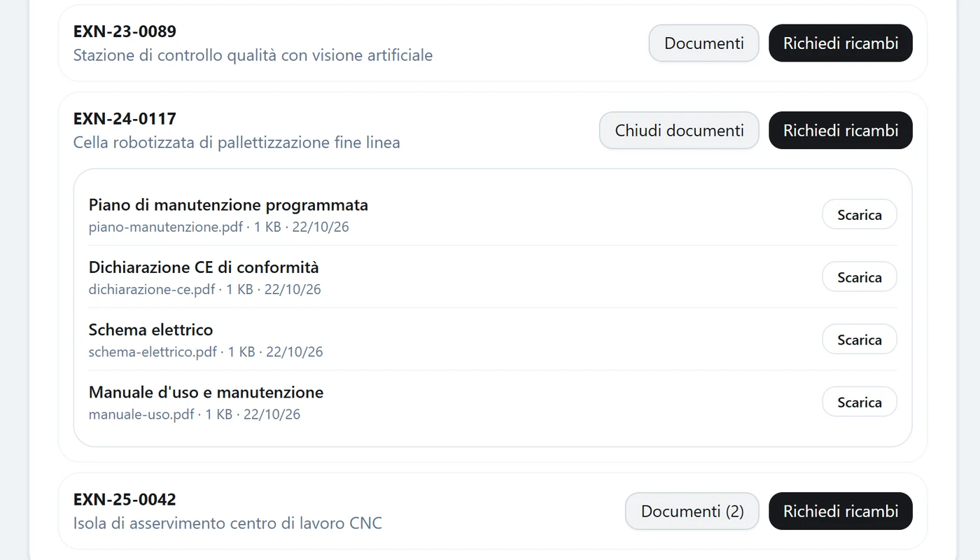Click text 'Stazione di controllo qualità con visione artificiale'
This screenshot has width=980, height=560.
point(253,55)
